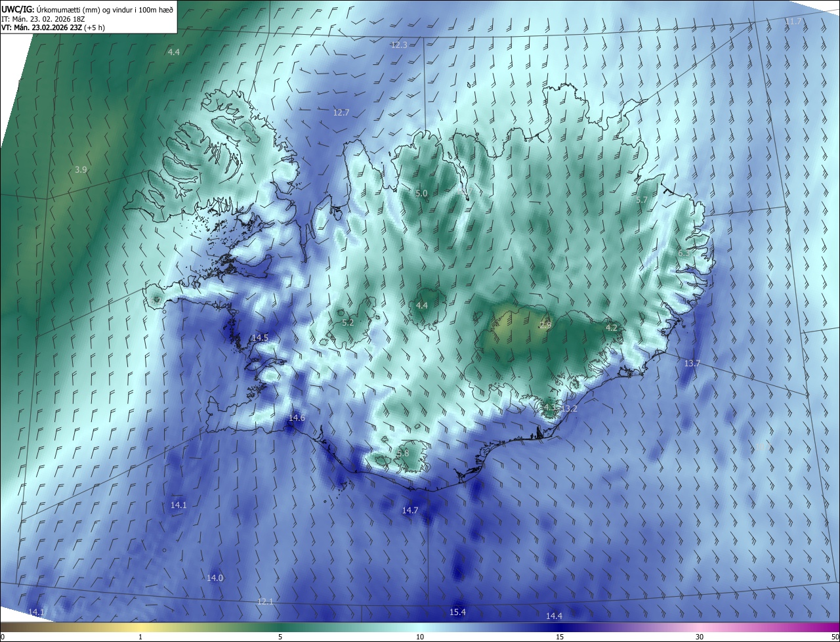Click the 2.9 value label in the yellow area
This screenshot has width=840, height=642.
point(545,326)
